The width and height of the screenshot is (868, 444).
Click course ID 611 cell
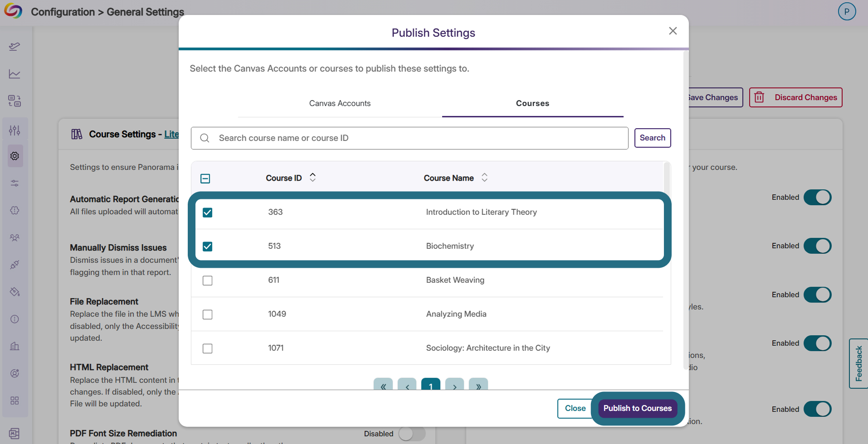(273, 280)
